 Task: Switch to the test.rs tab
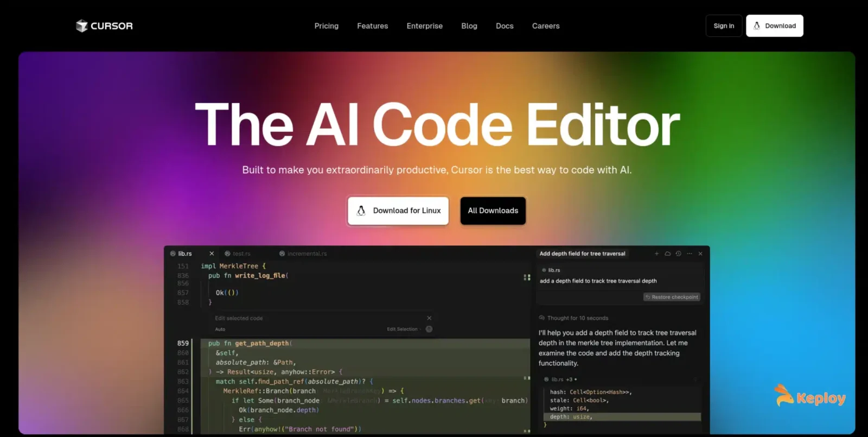[238, 254]
